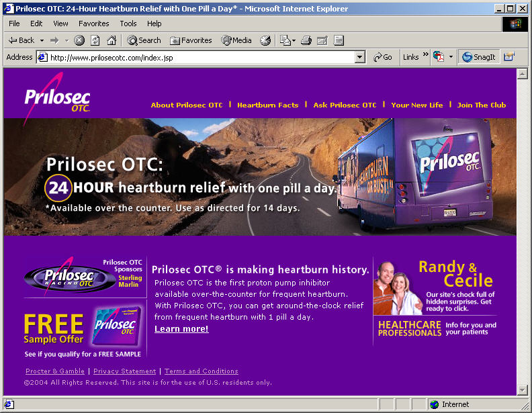Screen dimensions: 532x413
Task: Click the Back arrow button
Action: pos(21,40)
